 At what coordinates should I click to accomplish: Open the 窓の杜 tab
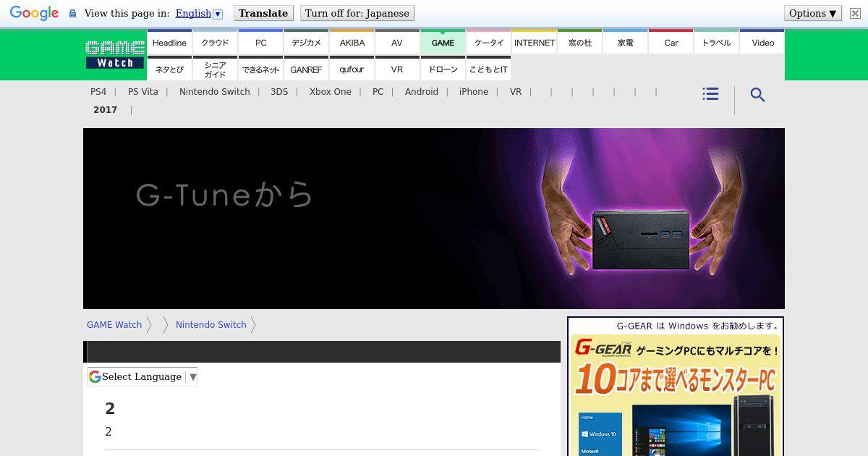579,43
